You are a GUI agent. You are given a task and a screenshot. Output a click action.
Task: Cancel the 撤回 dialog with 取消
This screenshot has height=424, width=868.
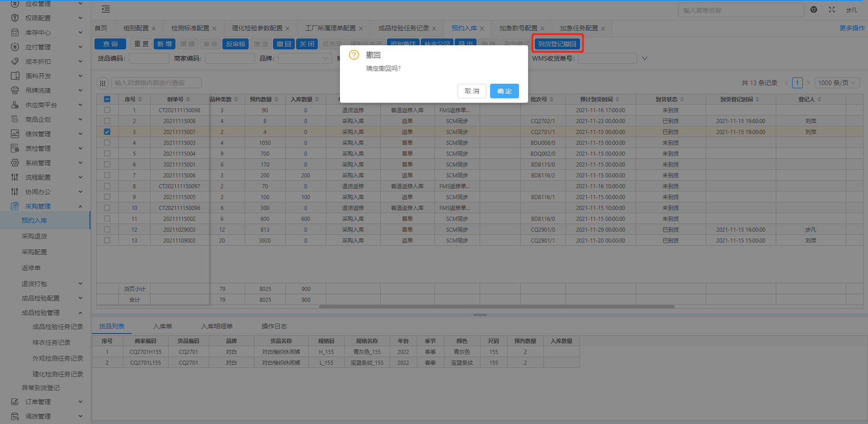pos(472,91)
